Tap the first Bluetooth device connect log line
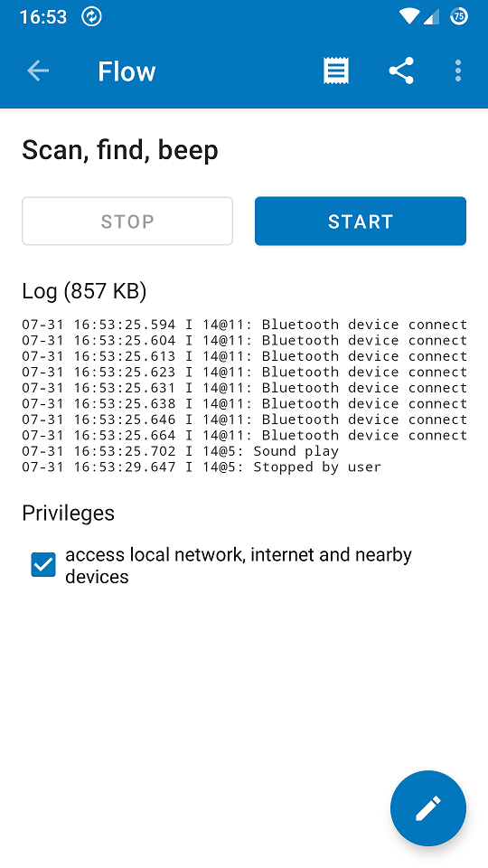This screenshot has height=868, width=488. [245, 325]
